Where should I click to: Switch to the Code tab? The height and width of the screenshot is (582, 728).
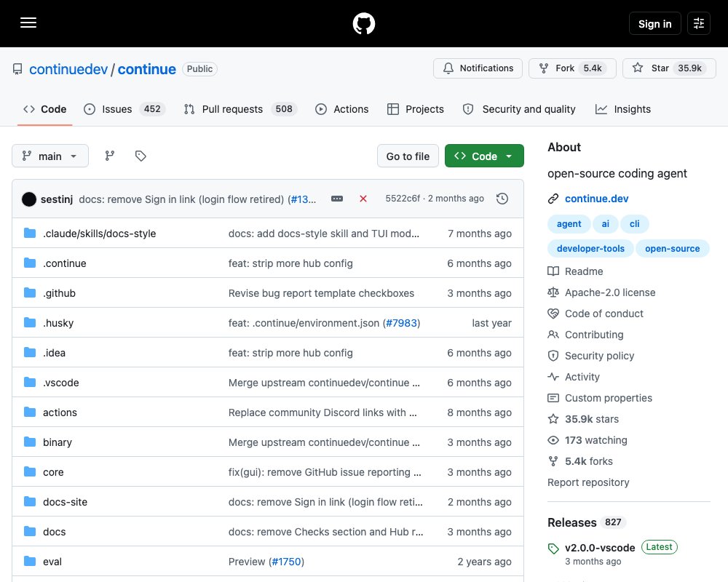pos(45,109)
